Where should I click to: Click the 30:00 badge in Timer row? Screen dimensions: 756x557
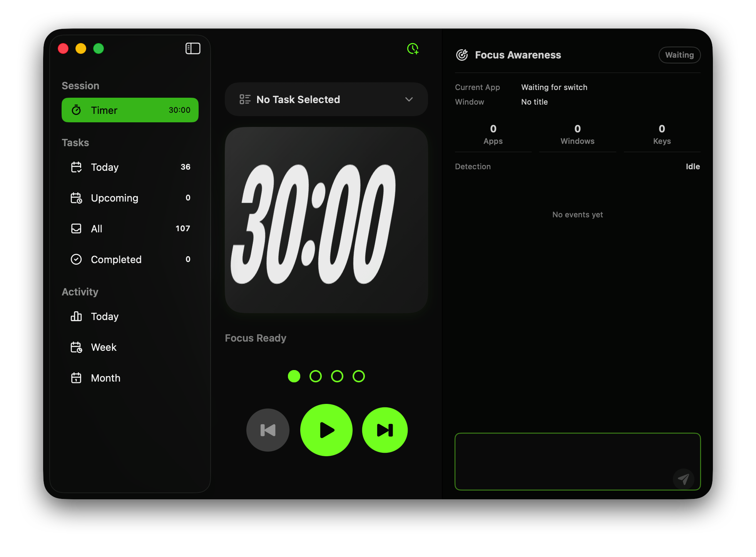pyautogui.click(x=179, y=110)
